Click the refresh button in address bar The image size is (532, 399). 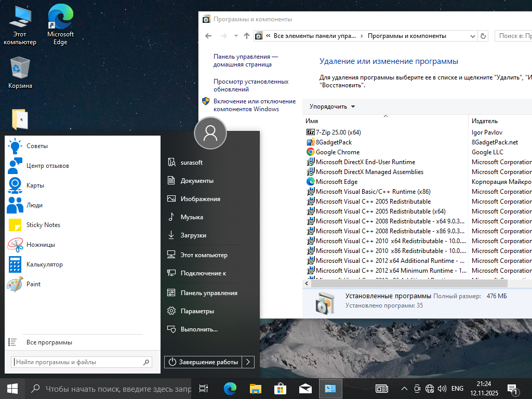(483, 36)
